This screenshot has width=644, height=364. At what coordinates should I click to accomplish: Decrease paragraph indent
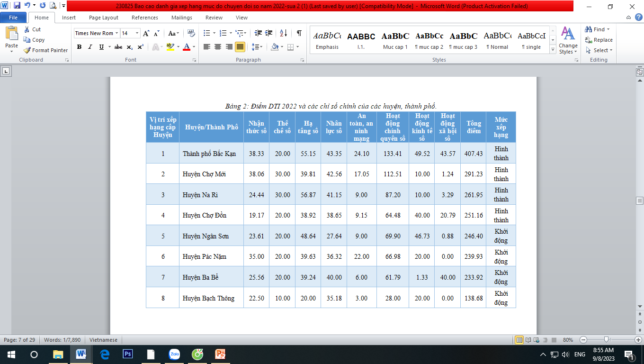[258, 33]
